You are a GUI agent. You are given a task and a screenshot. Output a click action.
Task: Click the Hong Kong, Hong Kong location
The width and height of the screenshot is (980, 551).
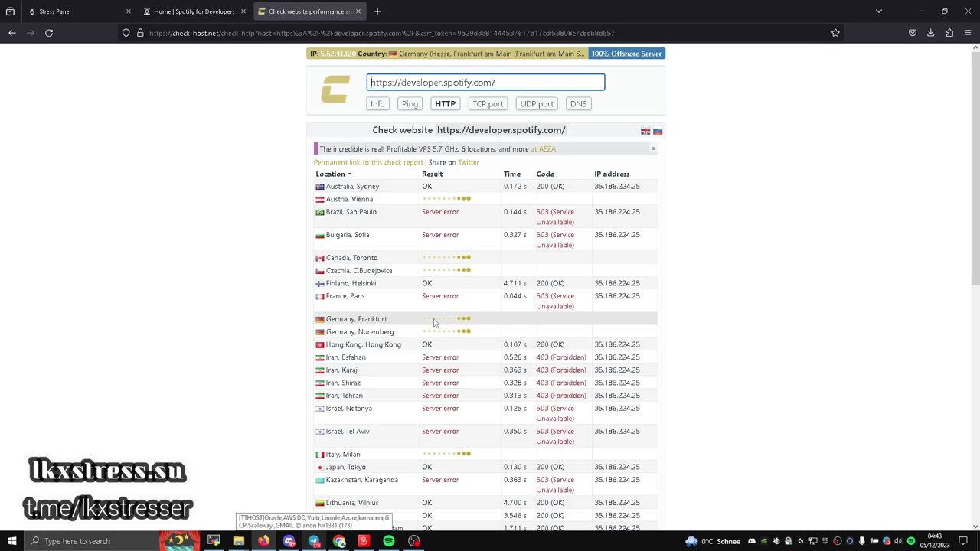pos(363,344)
